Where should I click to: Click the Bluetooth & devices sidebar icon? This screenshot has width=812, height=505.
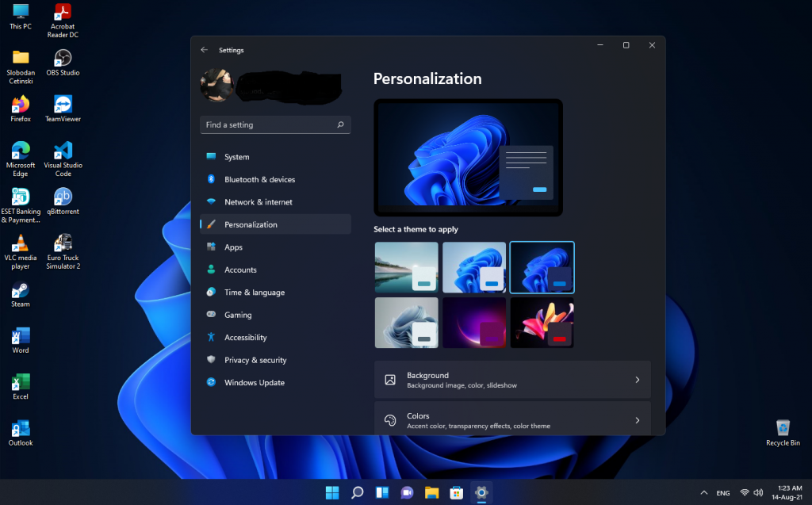point(211,179)
